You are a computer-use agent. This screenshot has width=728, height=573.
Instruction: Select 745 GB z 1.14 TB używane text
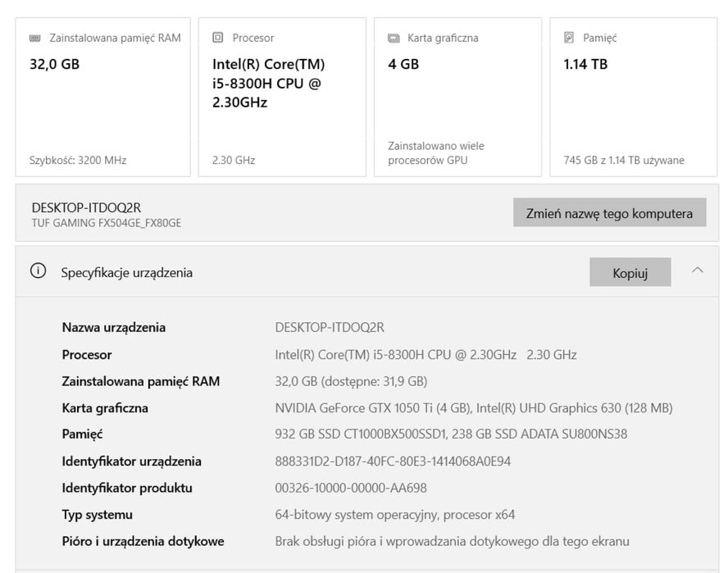(x=624, y=160)
